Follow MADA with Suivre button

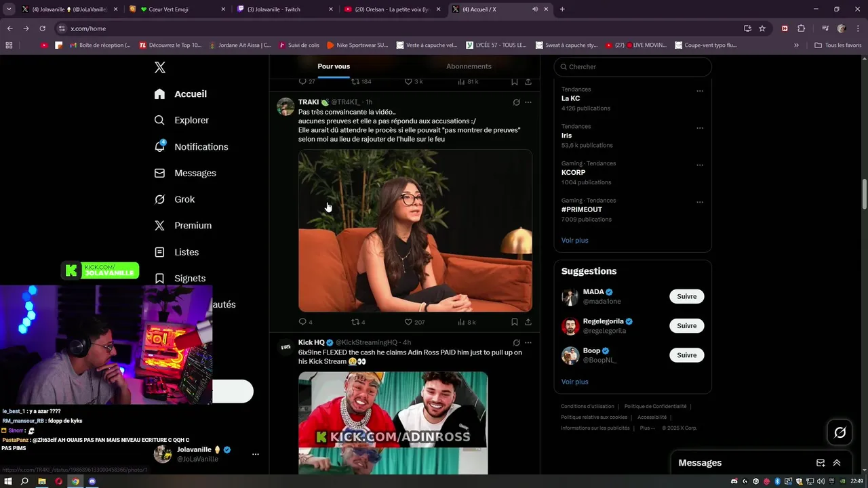686,296
